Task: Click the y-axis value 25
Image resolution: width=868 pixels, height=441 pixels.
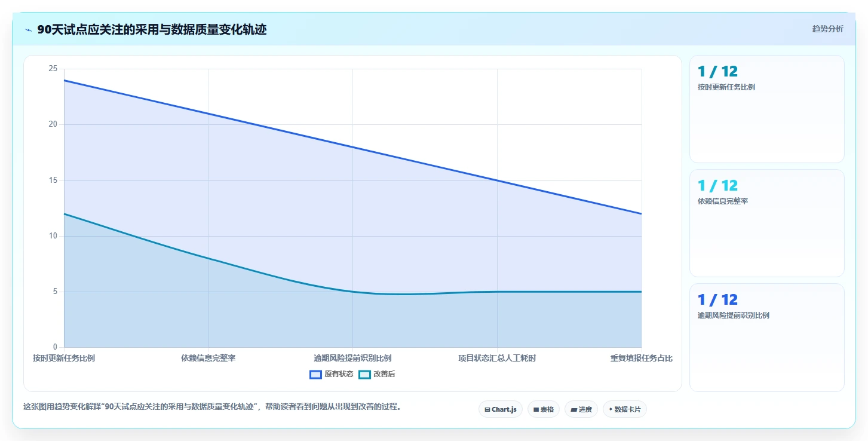Action: coord(53,69)
